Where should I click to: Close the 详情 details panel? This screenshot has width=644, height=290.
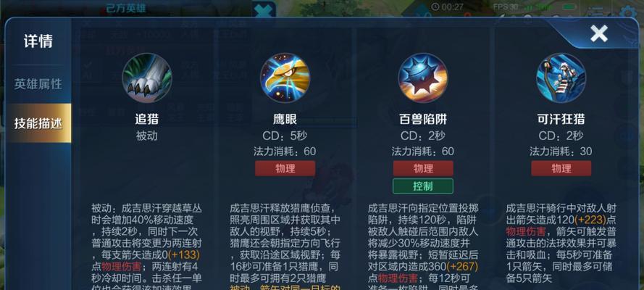point(599,33)
